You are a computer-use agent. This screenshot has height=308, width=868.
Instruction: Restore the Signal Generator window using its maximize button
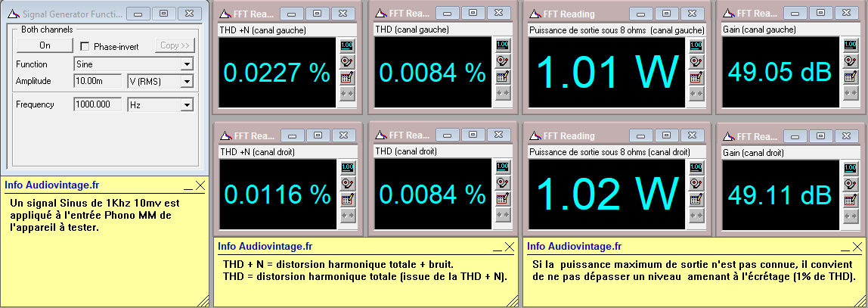click(x=163, y=14)
